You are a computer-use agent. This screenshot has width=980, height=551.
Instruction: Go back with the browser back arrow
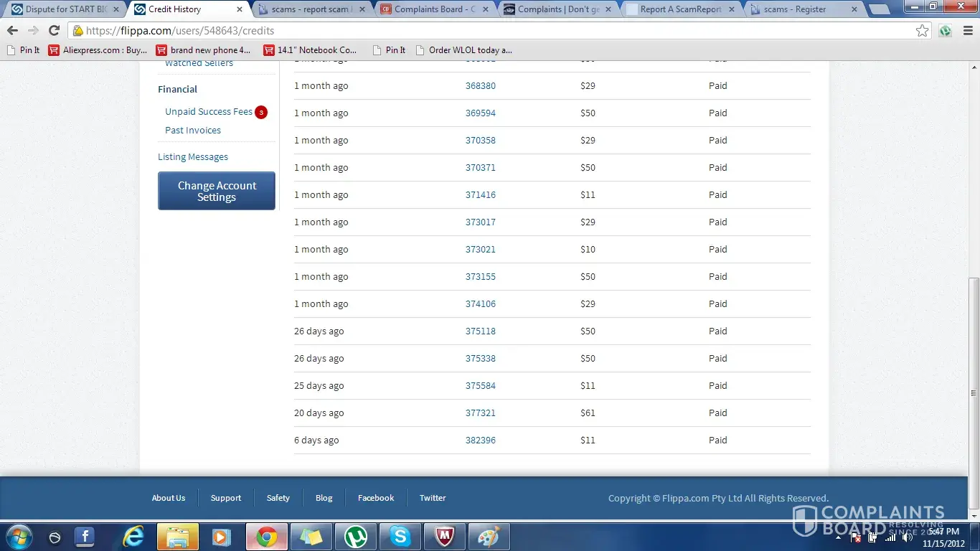[x=12, y=31]
